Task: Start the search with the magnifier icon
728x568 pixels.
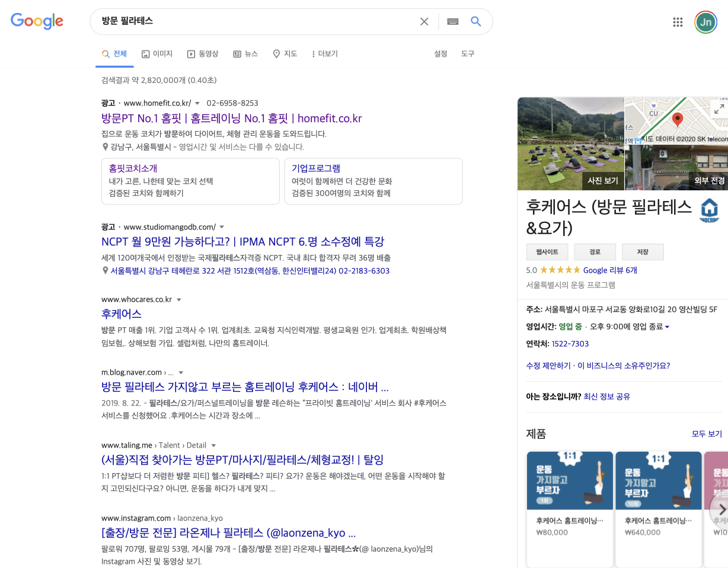Action: point(475,21)
